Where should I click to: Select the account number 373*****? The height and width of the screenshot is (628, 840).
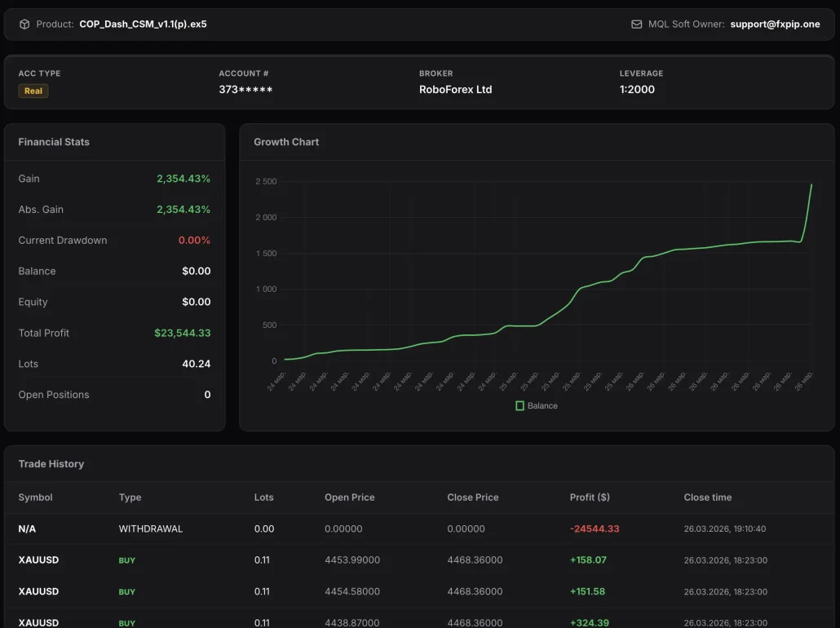click(245, 90)
